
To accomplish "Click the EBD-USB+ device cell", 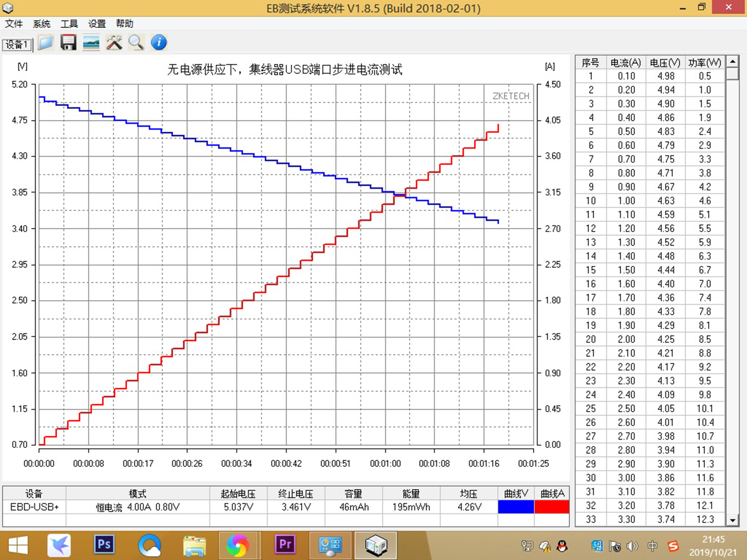I will point(34,507).
